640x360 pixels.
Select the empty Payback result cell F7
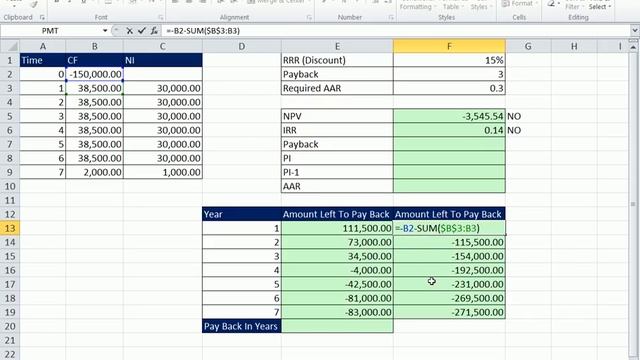[449, 144]
